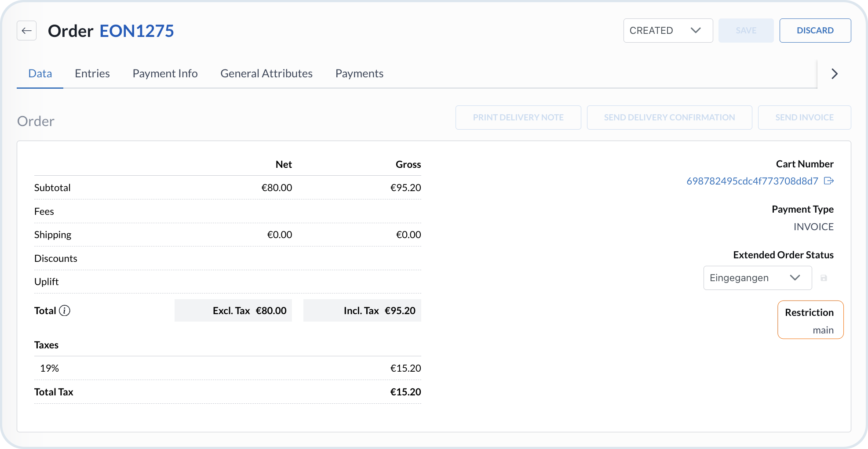Select the Payments tab
The height and width of the screenshot is (449, 868).
pyautogui.click(x=359, y=73)
